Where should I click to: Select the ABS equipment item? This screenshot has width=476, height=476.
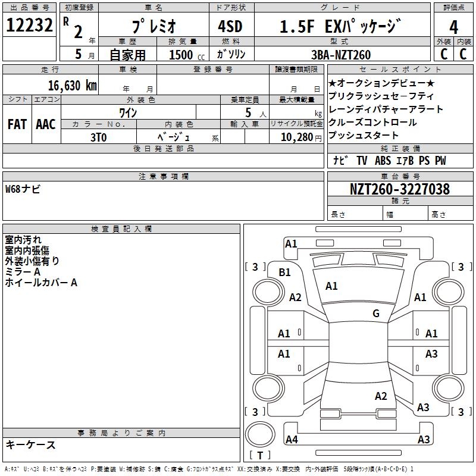[x=383, y=160]
